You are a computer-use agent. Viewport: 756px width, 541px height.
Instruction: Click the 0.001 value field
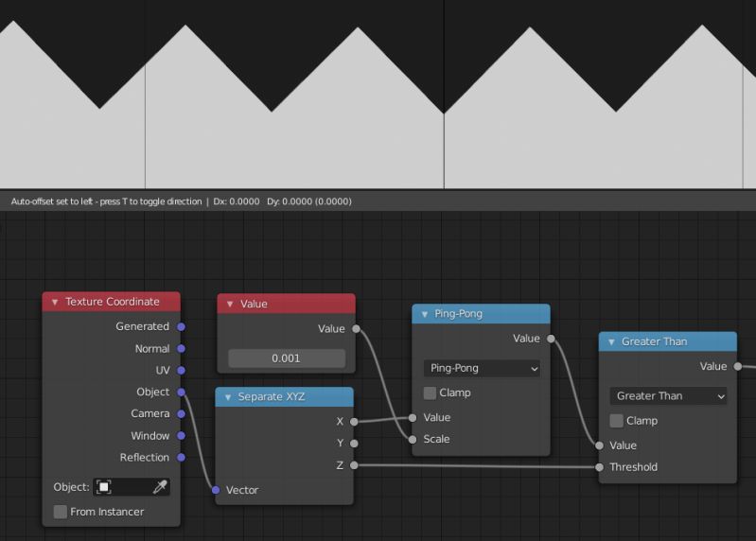click(287, 358)
